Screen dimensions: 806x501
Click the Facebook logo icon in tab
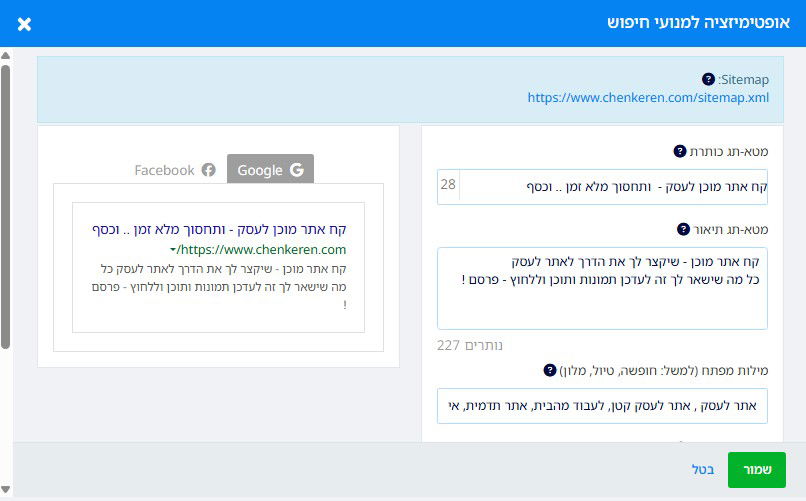(x=208, y=170)
